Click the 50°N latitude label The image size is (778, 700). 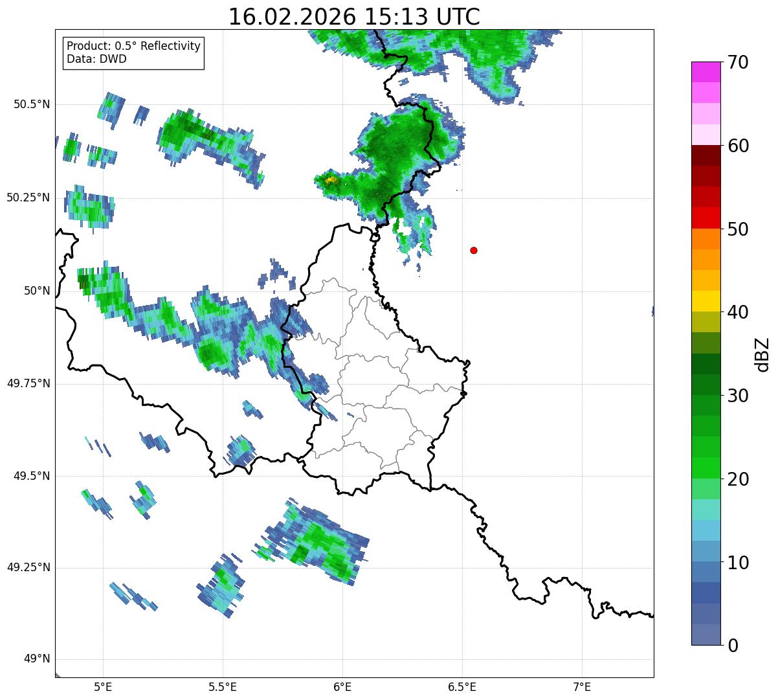coord(36,291)
